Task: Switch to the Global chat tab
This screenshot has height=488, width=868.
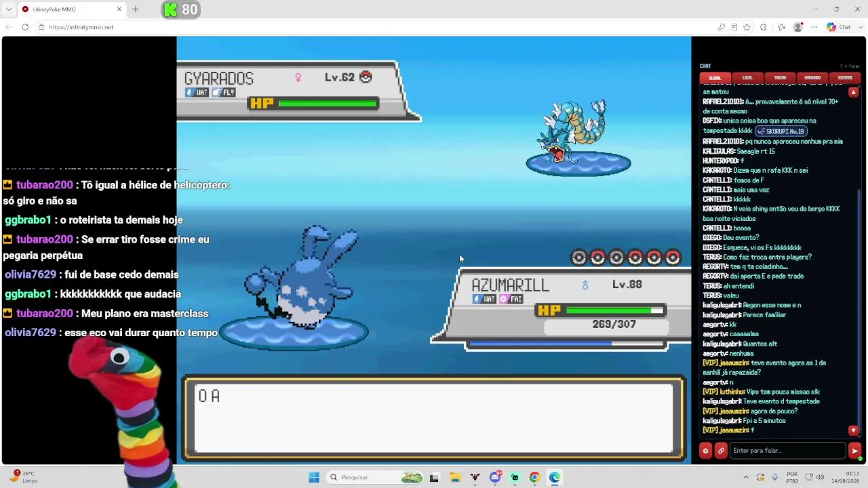Action: pyautogui.click(x=715, y=78)
